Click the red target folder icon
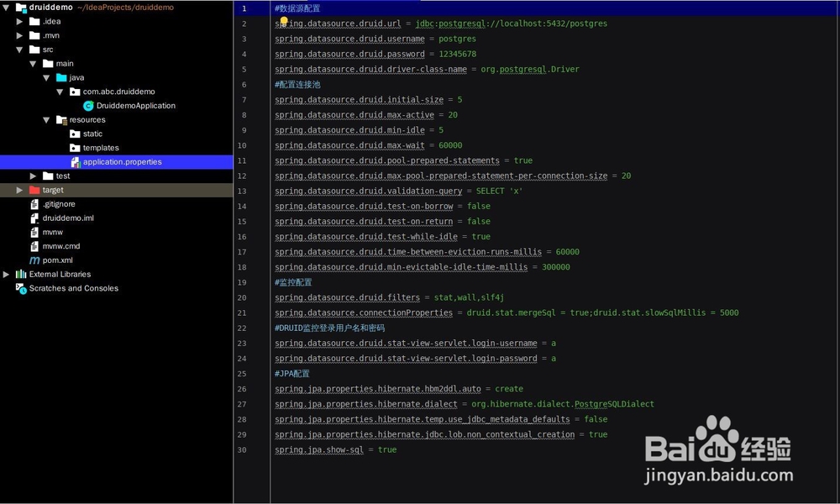The image size is (840, 504). point(34,190)
